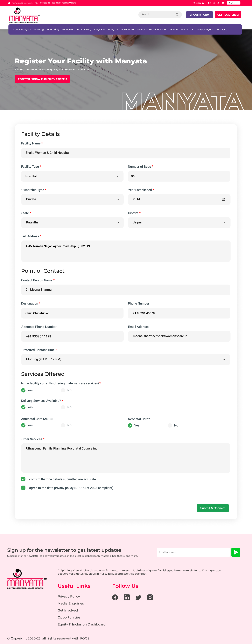Open the Preferred Contact Time dropdown
The width and height of the screenshot is (252, 644).
(126, 359)
